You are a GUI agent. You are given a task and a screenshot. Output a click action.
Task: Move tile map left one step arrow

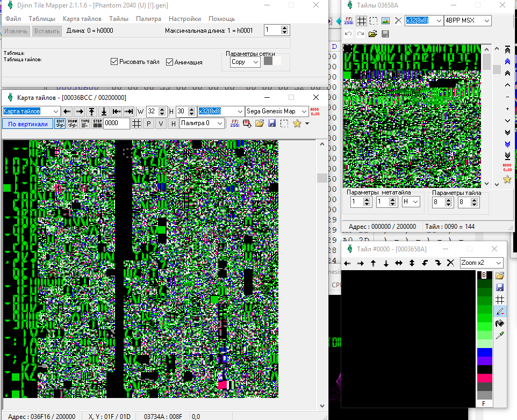click(67, 111)
